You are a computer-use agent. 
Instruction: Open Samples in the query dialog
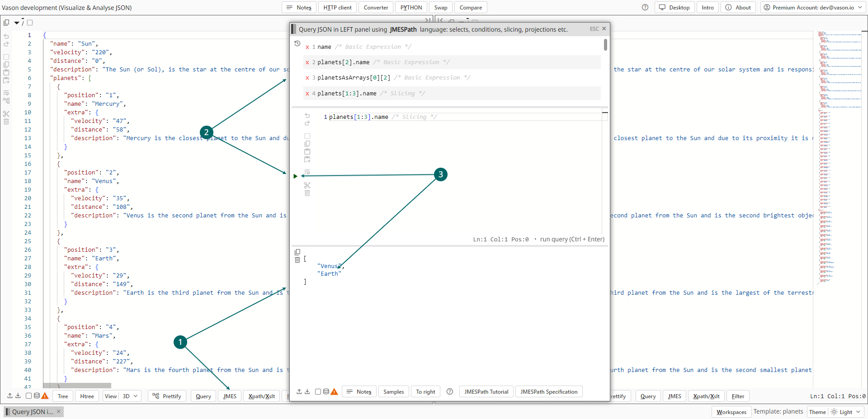[393, 391]
